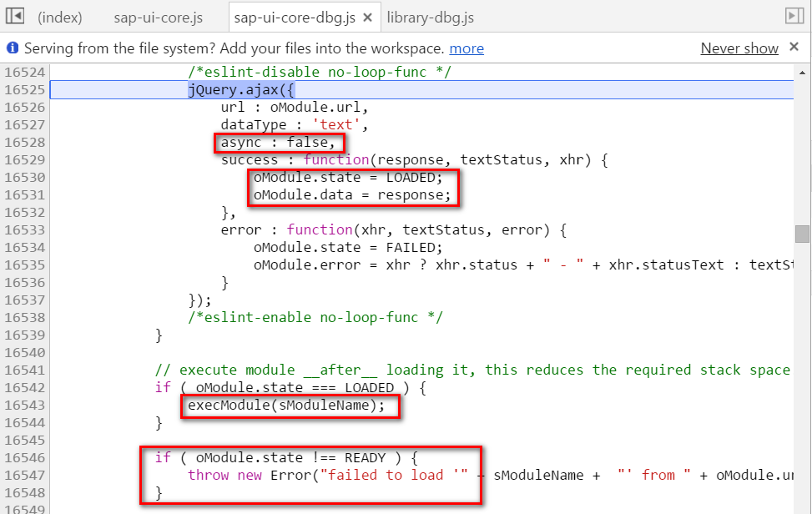The height and width of the screenshot is (514, 812).
Task: Click 'execModule(sModuleName);' call
Action: [x=286, y=406]
